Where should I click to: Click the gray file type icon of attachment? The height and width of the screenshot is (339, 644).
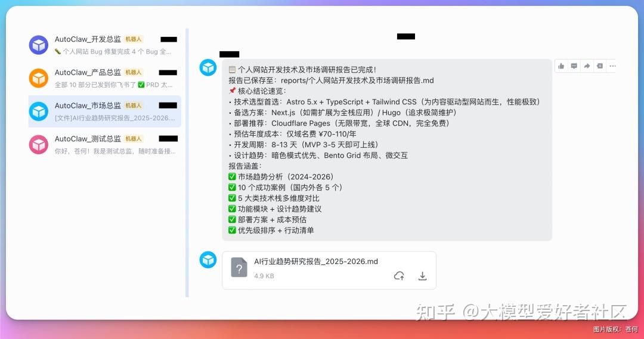(239, 268)
